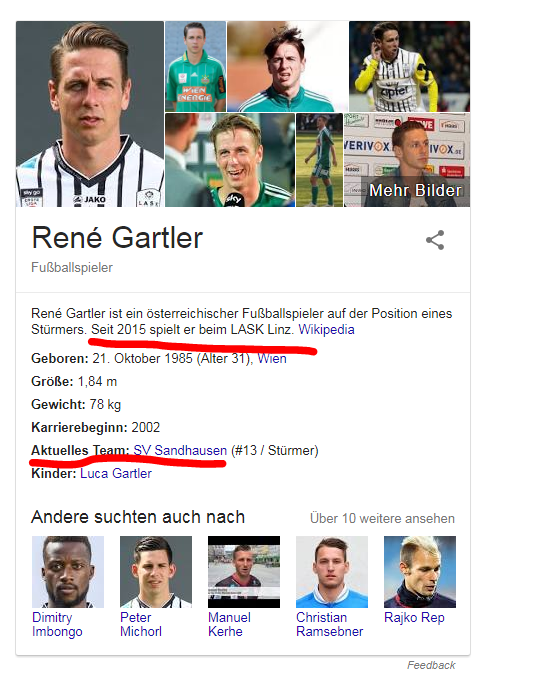This screenshot has height=691, width=548.
Task: Open the Luca Gartler link
Action: (x=116, y=473)
